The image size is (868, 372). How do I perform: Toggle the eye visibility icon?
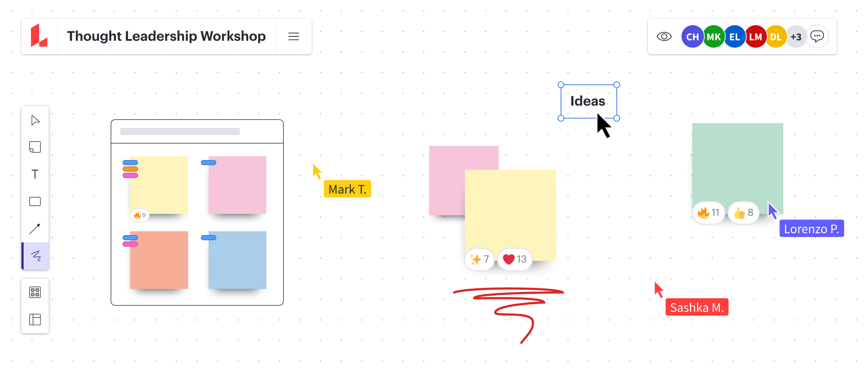664,36
